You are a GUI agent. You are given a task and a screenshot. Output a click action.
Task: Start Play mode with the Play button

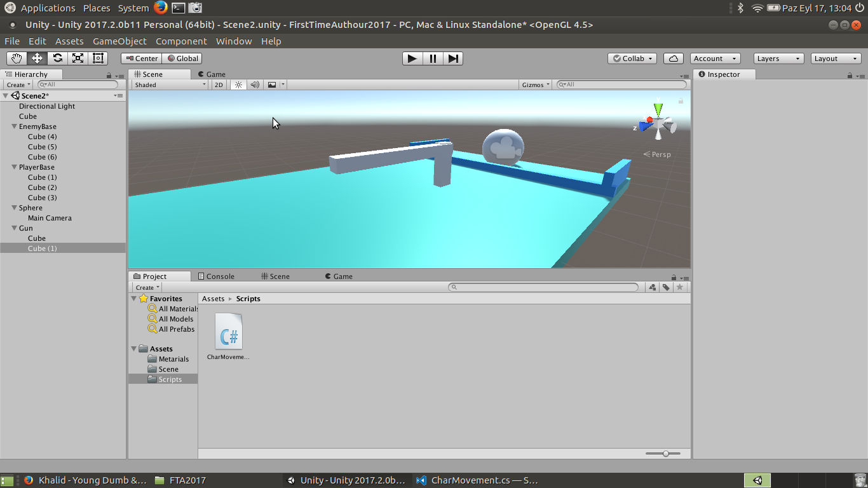tap(412, 58)
